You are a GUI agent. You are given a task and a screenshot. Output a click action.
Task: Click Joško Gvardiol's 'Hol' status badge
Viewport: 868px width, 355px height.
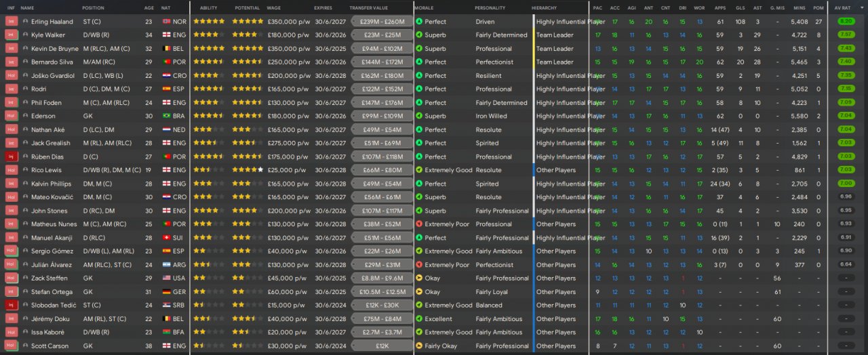pos(11,75)
